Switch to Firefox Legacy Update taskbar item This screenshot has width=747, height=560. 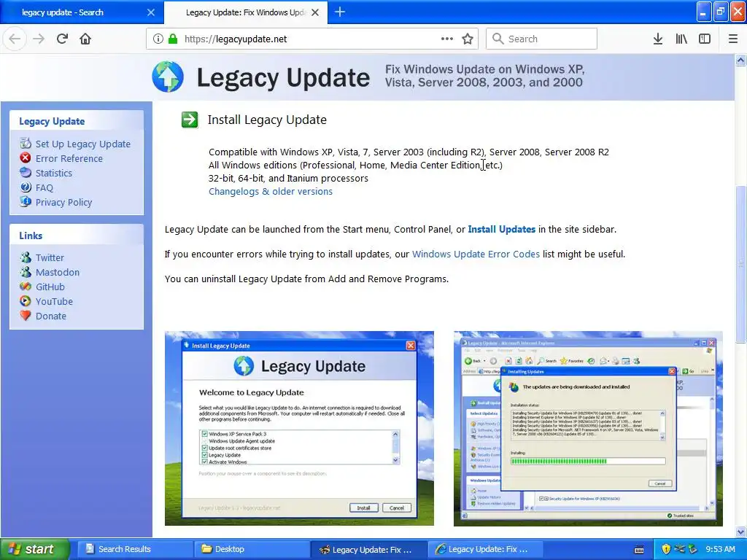[x=368, y=549]
